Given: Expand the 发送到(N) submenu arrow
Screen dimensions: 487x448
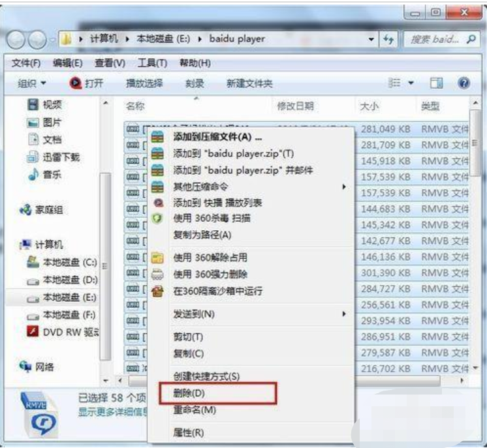Looking at the screenshot, I should [x=344, y=314].
